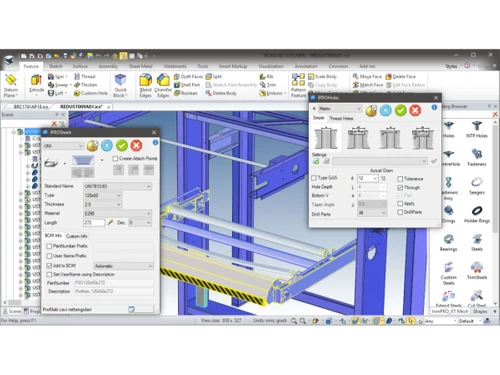Open the hole diameter d dropdown
The height and width of the screenshot is (375, 500).
pos(368,178)
